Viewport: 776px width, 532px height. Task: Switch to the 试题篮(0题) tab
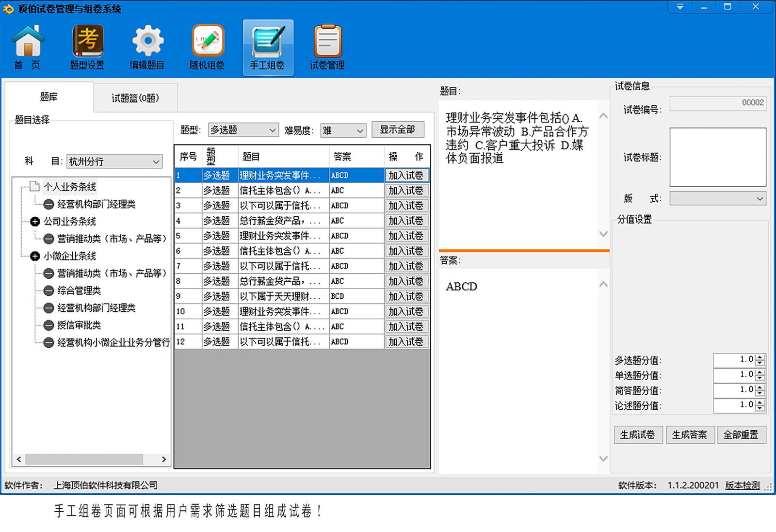tap(135, 98)
